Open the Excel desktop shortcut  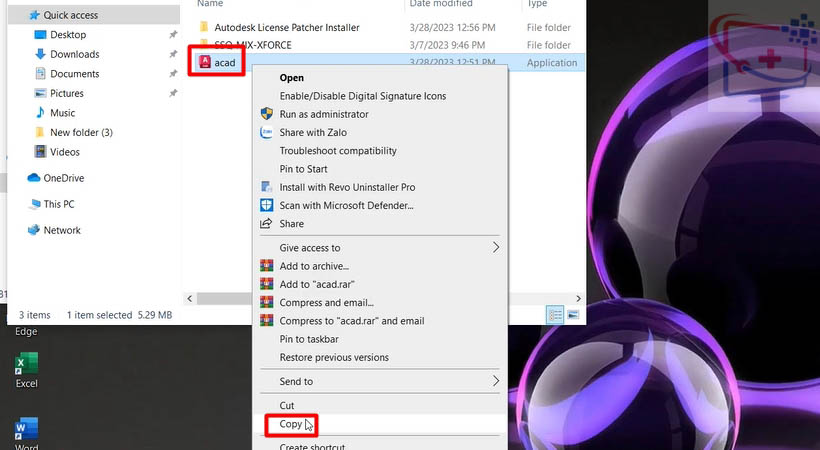[x=26, y=370]
